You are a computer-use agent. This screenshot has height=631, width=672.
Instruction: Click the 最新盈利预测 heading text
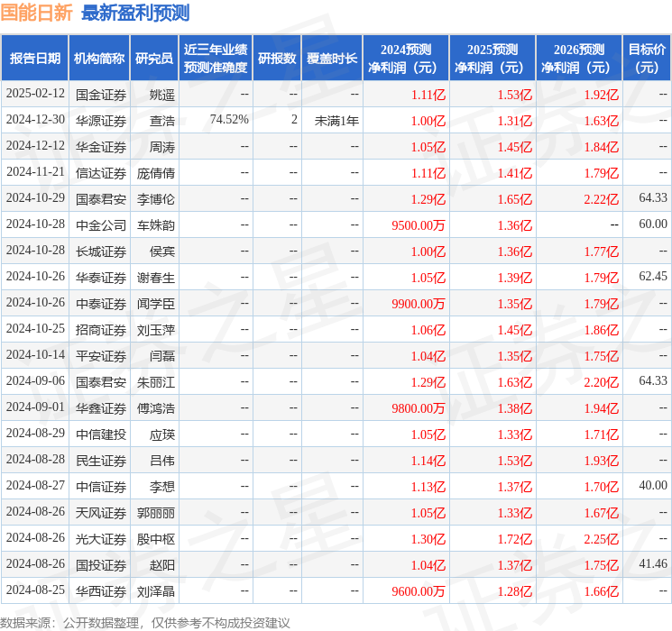point(135,13)
